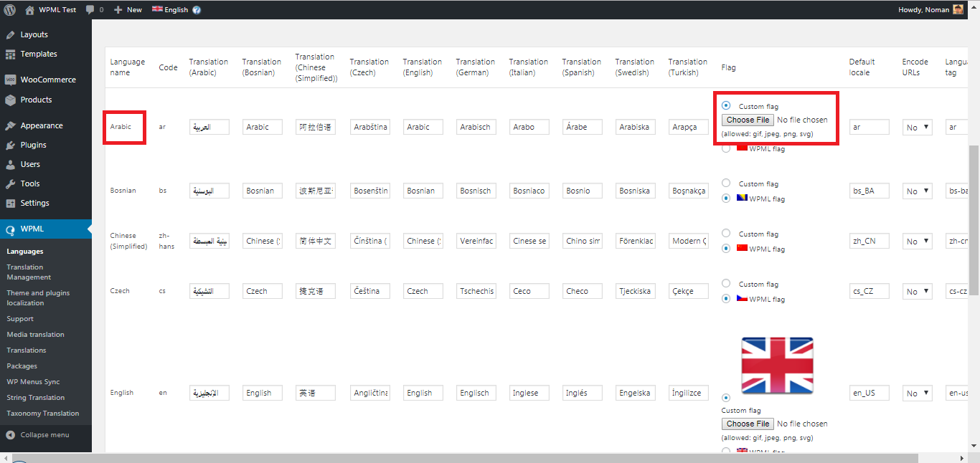Edit Bosnian German translation field
This screenshot has width=980, height=463.
[x=476, y=191]
